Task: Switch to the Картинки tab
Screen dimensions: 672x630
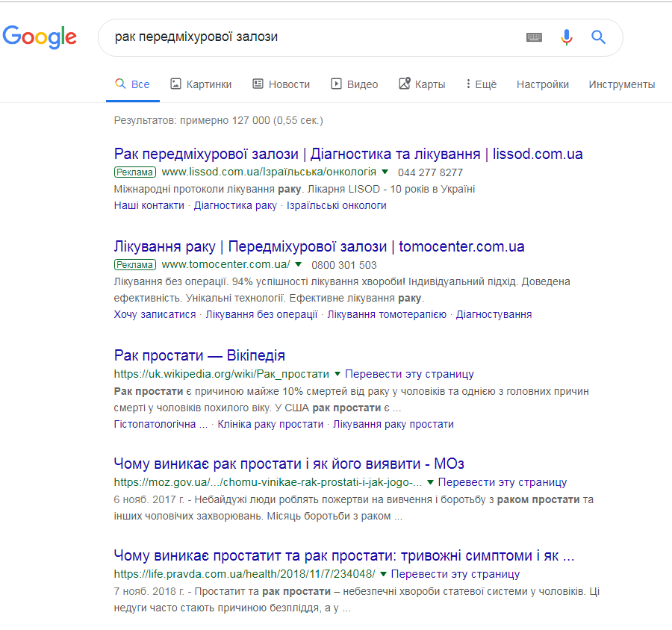Action: pyautogui.click(x=201, y=84)
